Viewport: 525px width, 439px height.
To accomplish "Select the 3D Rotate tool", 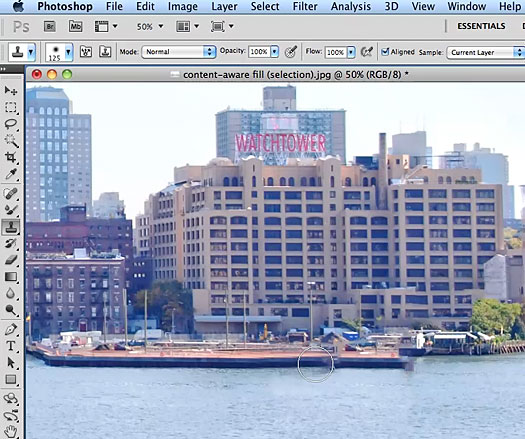I will point(11,398).
